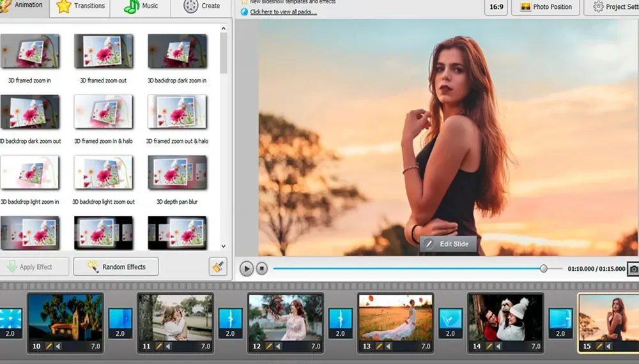The height and width of the screenshot is (364, 639).
Task: Select the 3D backdrop dark zoom in effect
Action: (x=177, y=51)
